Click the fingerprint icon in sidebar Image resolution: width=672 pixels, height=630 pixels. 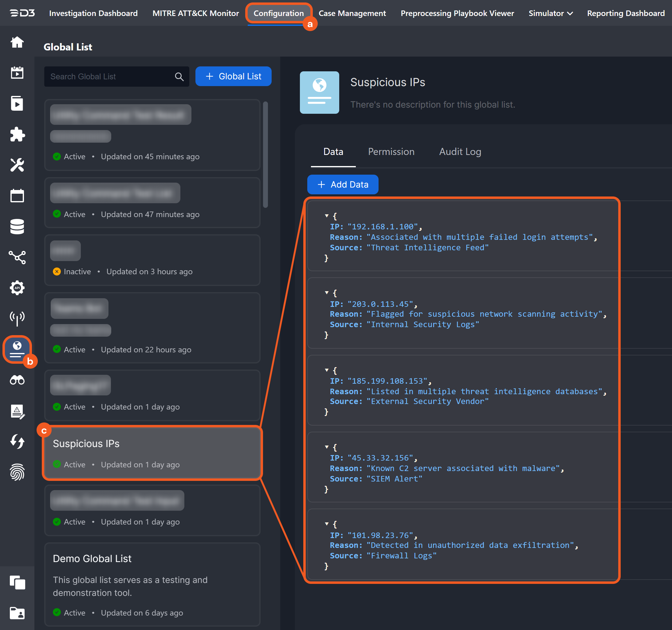click(17, 472)
